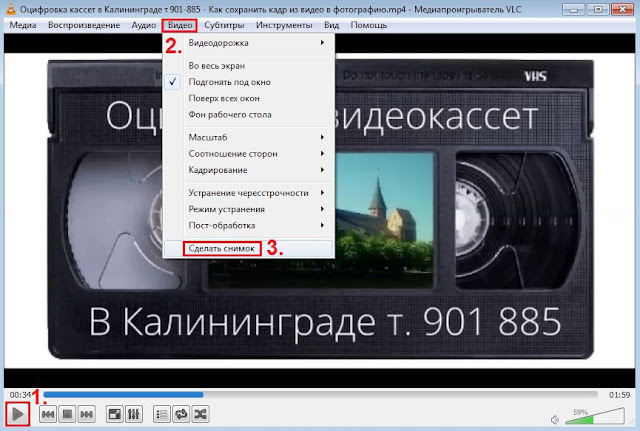Skip to next track button
Viewport: 640px width, 431px height.
coord(87,414)
